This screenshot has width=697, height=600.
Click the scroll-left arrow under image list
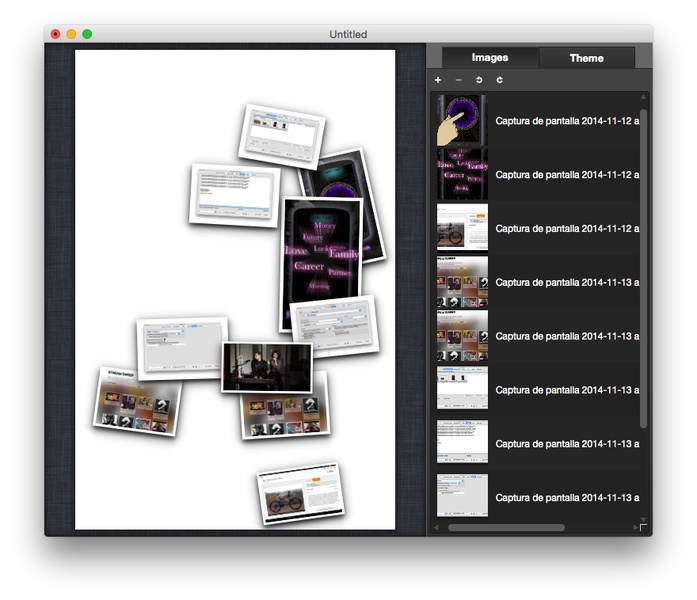pos(435,527)
